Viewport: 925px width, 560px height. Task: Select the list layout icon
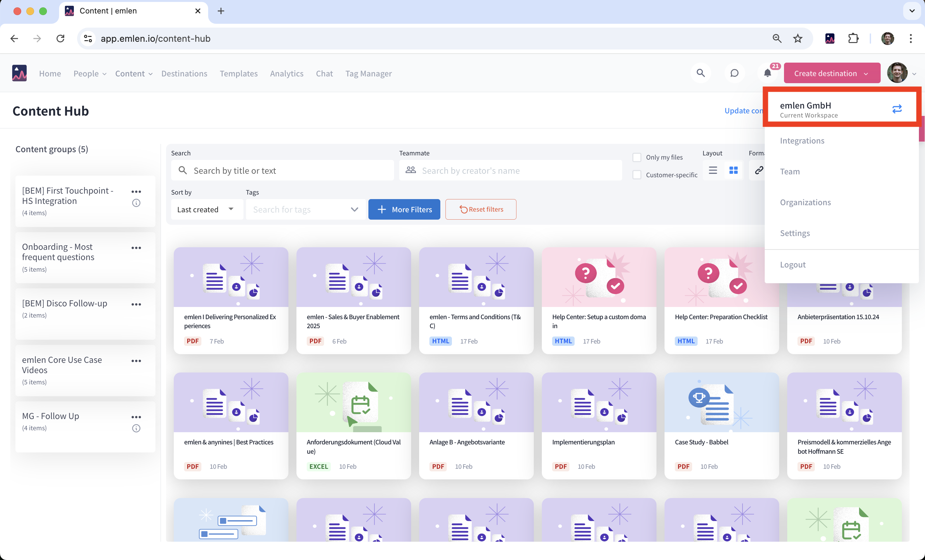pyautogui.click(x=713, y=171)
